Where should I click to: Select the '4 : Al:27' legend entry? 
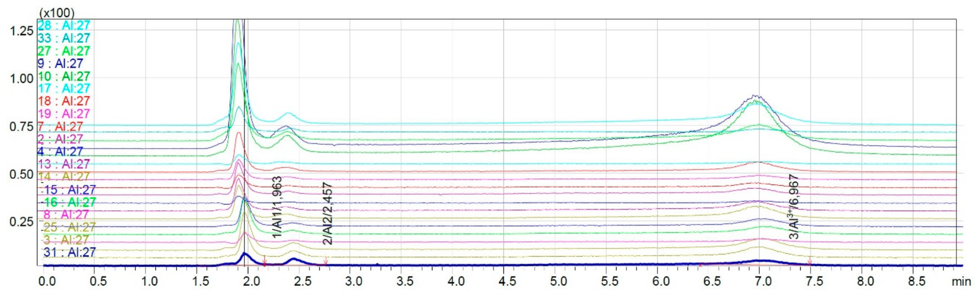(x=60, y=151)
